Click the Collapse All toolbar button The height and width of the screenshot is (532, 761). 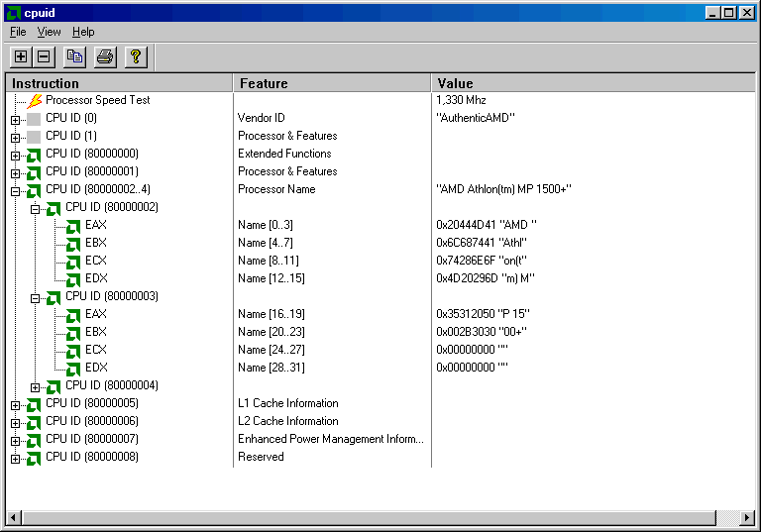pyautogui.click(x=44, y=56)
